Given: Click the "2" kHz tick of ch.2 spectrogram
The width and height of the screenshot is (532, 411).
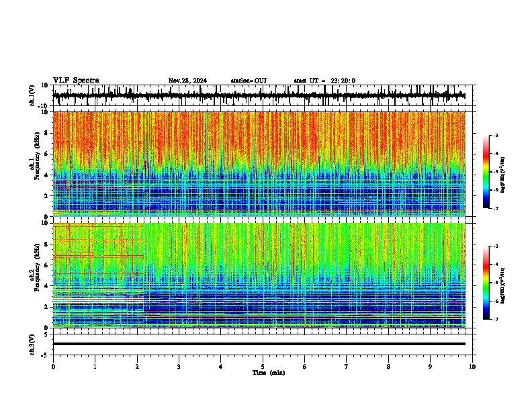Looking at the screenshot, I should (x=47, y=307).
